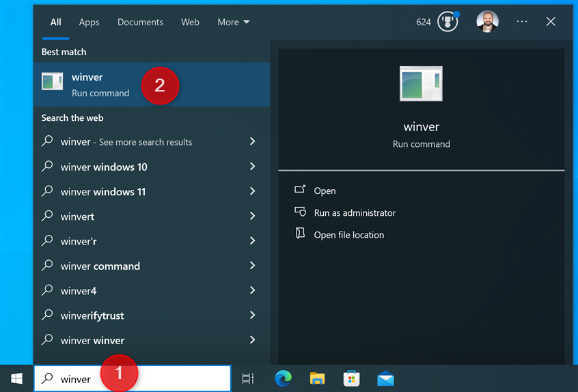The image size is (578, 392).
Task: Open Mail app from taskbar
Action: pos(385,379)
